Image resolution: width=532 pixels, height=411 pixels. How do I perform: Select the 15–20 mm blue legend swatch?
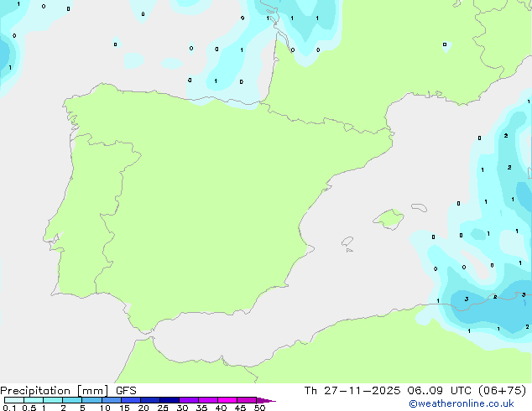click(x=131, y=400)
